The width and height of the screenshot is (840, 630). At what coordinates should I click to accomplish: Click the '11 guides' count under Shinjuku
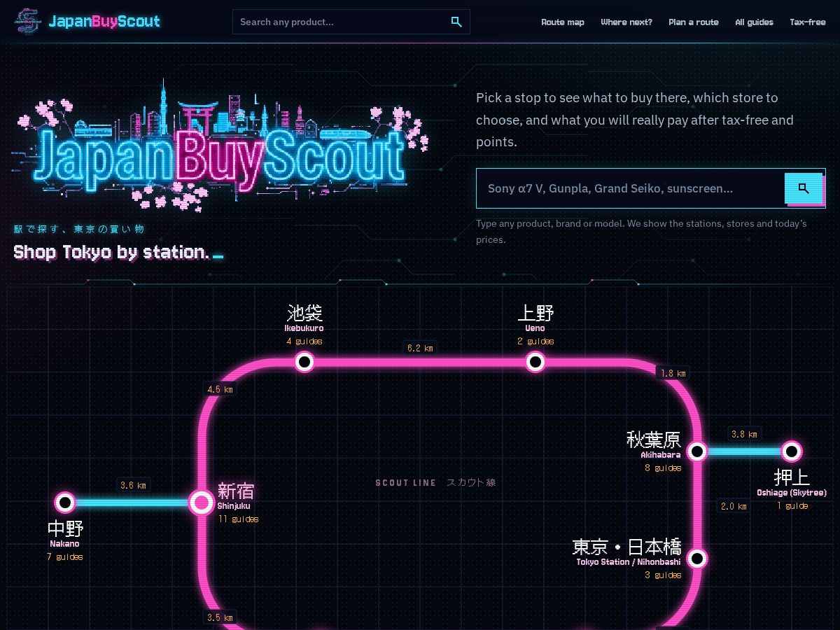[x=238, y=519]
